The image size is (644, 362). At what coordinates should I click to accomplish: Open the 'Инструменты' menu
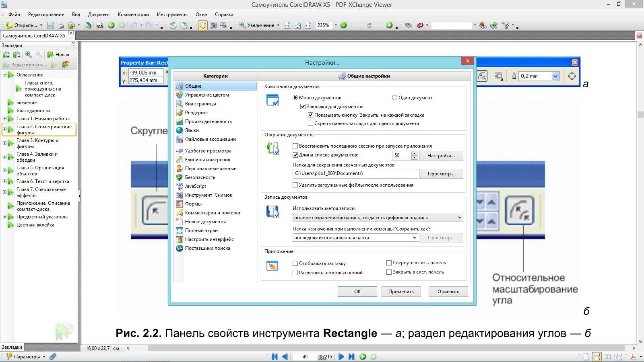tap(172, 14)
